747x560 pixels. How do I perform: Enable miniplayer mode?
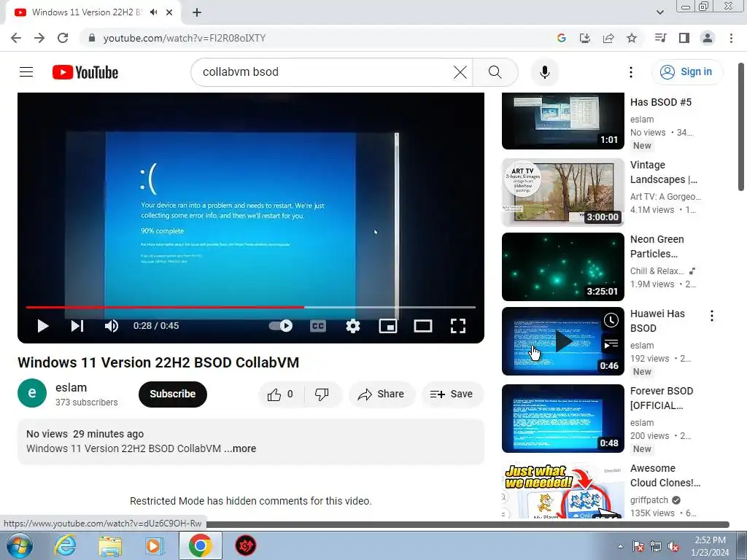tap(388, 326)
